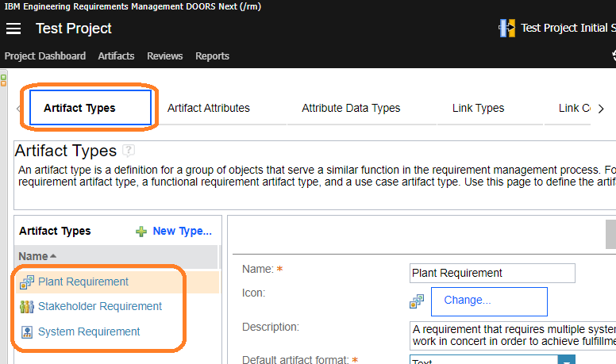Click the Test Project Initial stream icon
The image size is (616, 364).
(x=506, y=29)
